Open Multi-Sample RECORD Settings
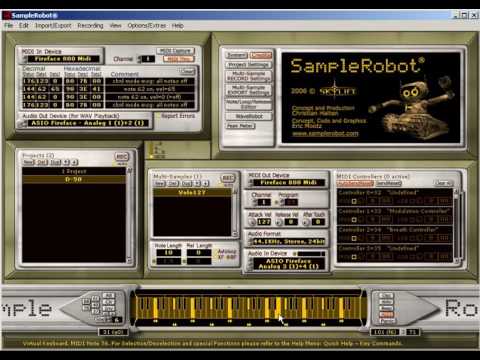The image size is (480, 360). point(249,76)
